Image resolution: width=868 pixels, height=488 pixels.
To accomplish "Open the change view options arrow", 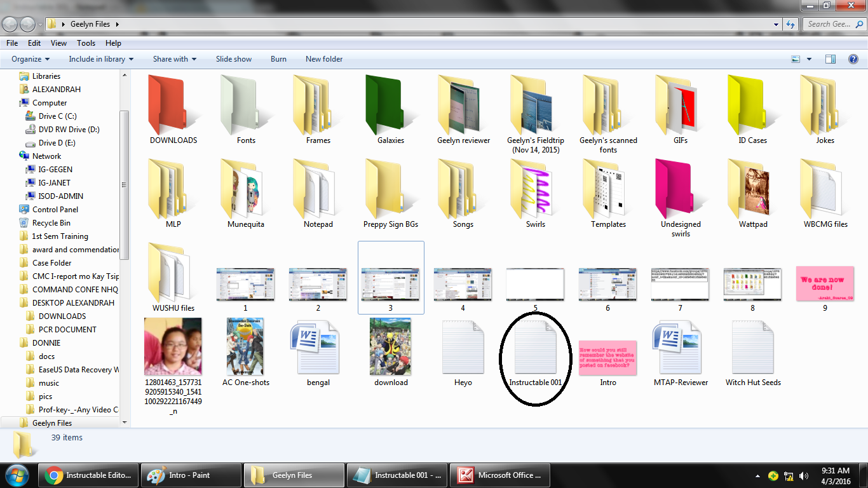I will [x=809, y=59].
